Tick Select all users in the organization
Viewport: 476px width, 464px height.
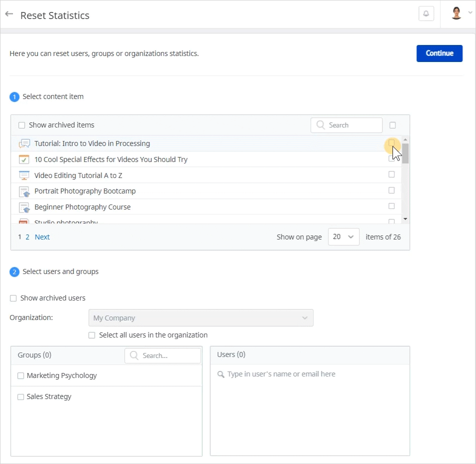tap(91, 335)
